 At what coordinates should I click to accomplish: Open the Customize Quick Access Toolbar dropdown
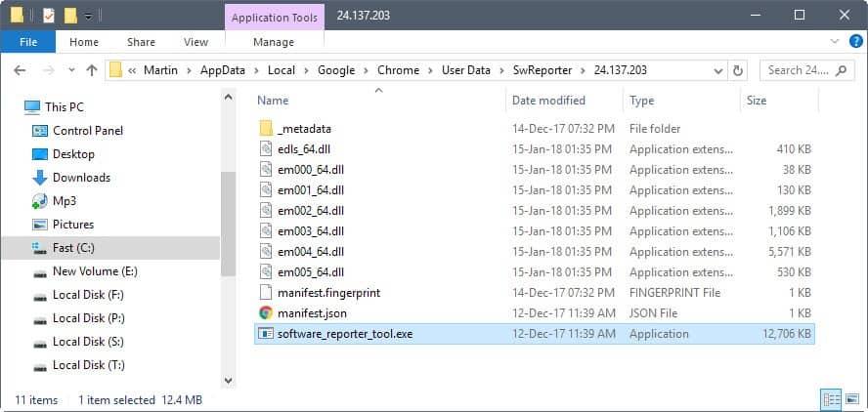(x=88, y=16)
